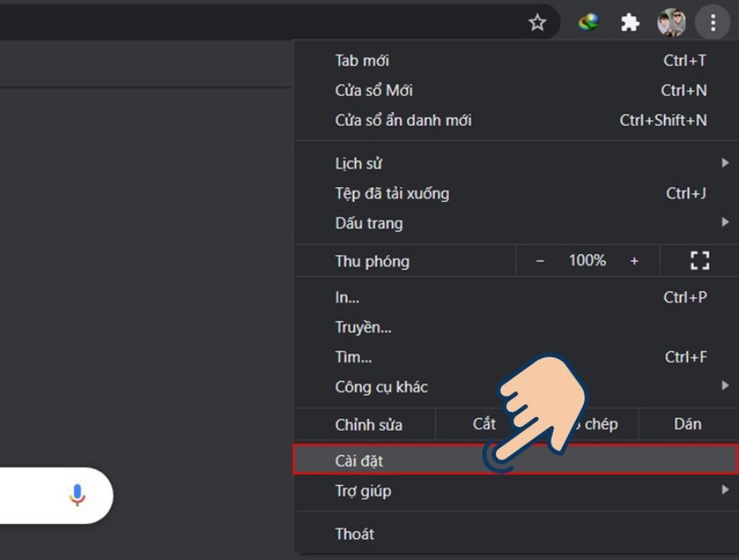739x560 pixels.
Task: Click the three-dot Chrome menu button
Action: pyautogui.click(x=712, y=22)
